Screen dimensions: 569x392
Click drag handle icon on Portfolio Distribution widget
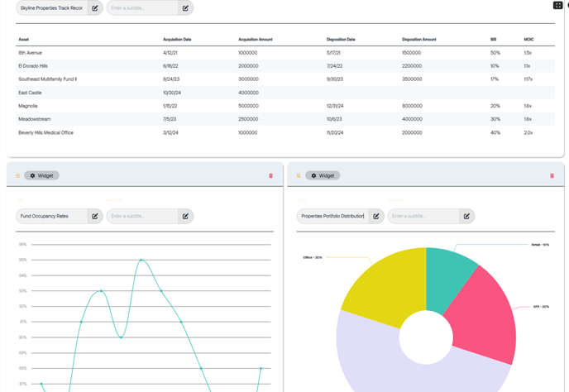coord(299,175)
